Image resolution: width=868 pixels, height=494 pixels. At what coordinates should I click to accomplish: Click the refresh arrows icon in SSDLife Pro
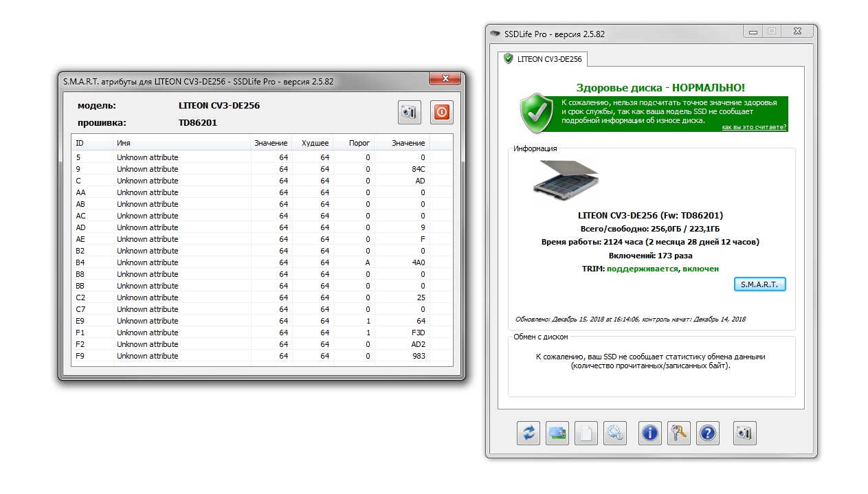pos(528,433)
